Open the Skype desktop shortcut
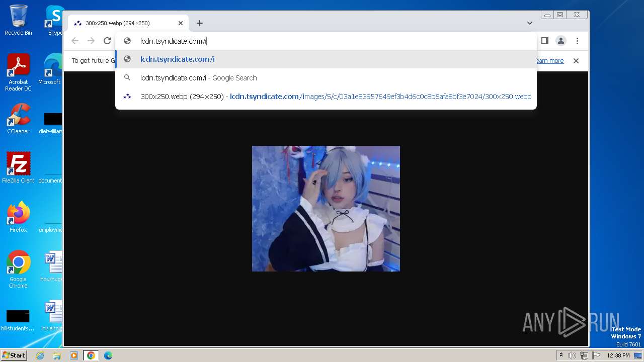The image size is (644, 362). click(x=54, y=20)
